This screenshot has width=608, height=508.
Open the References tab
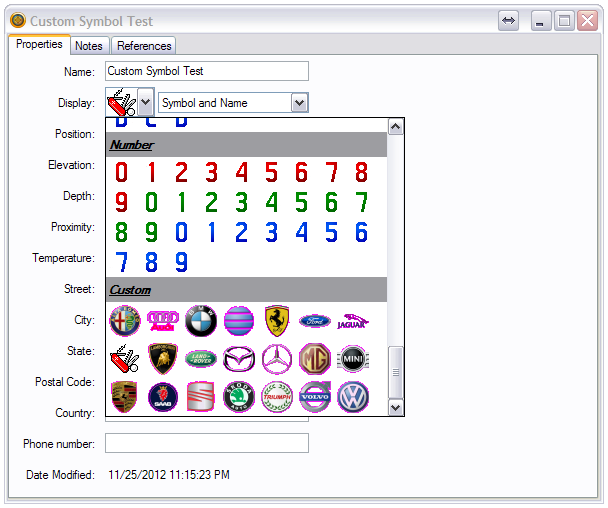144,46
